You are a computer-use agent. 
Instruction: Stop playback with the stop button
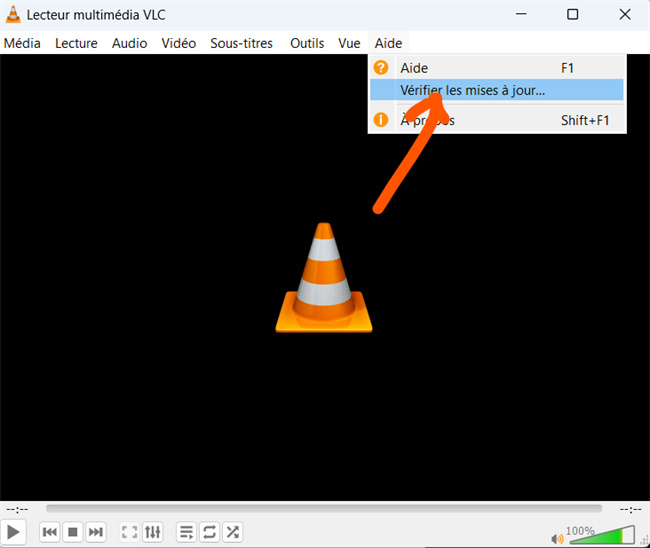click(x=73, y=532)
